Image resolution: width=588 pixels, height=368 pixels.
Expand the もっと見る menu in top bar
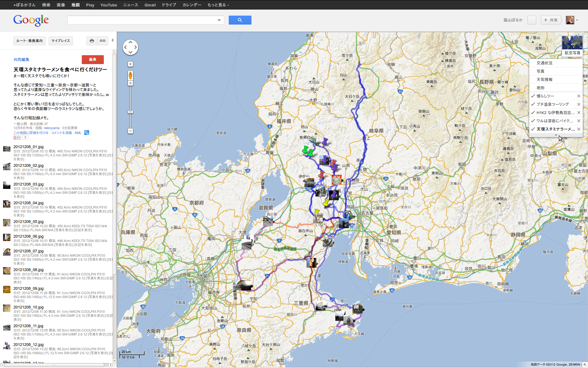point(218,5)
